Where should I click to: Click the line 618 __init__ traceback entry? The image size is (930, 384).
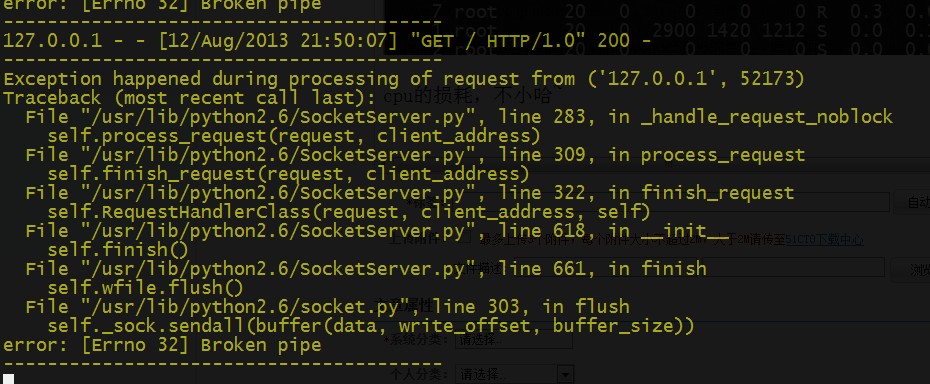[377, 231]
